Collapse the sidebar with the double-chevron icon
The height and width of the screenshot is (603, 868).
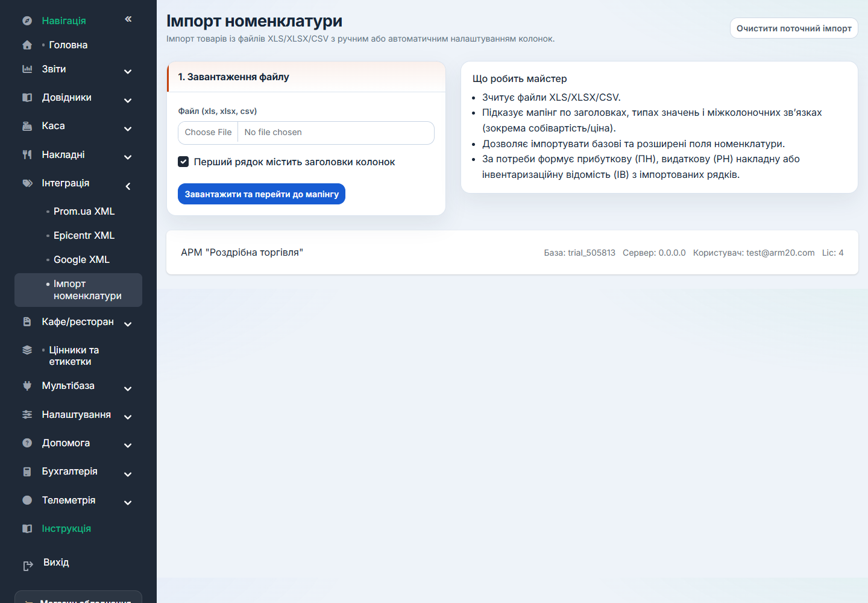click(x=128, y=19)
